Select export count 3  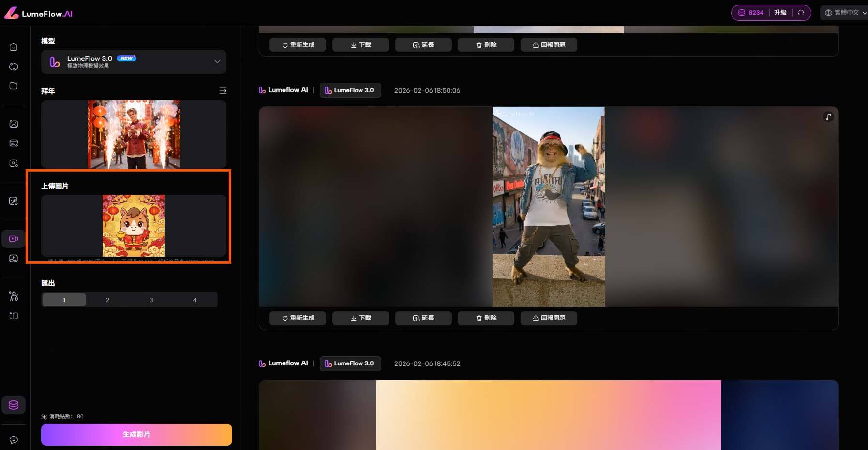click(151, 300)
